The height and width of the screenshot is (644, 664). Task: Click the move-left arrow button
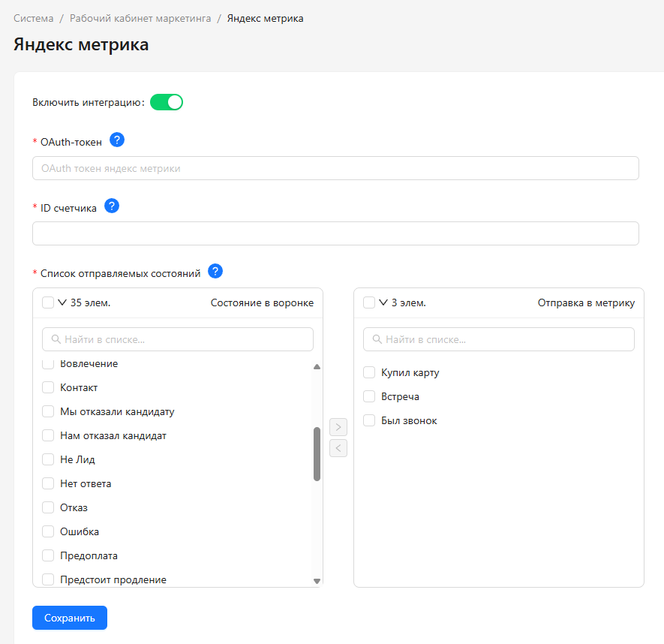[x=338, y=448]
